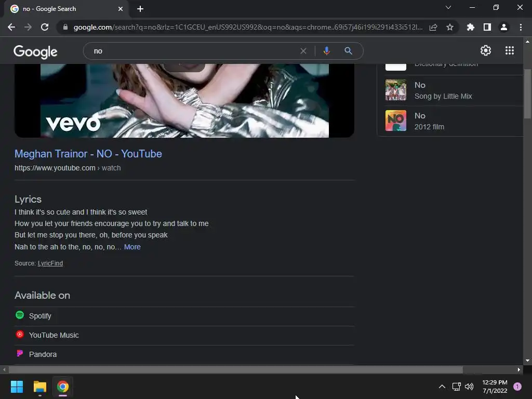Open the Spotify listing
The height and width of the screenshot is (399, 532).
184,316
